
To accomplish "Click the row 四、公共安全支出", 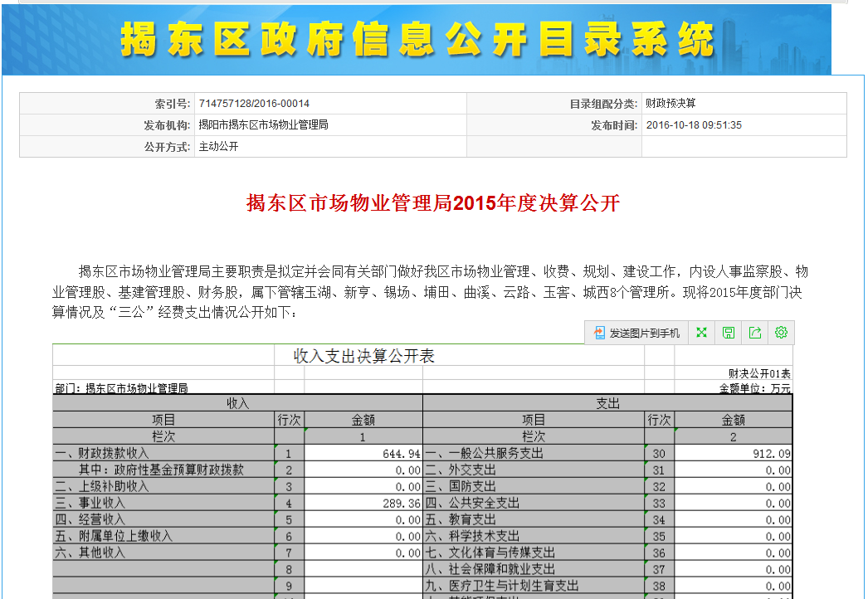I will (472, 504).
